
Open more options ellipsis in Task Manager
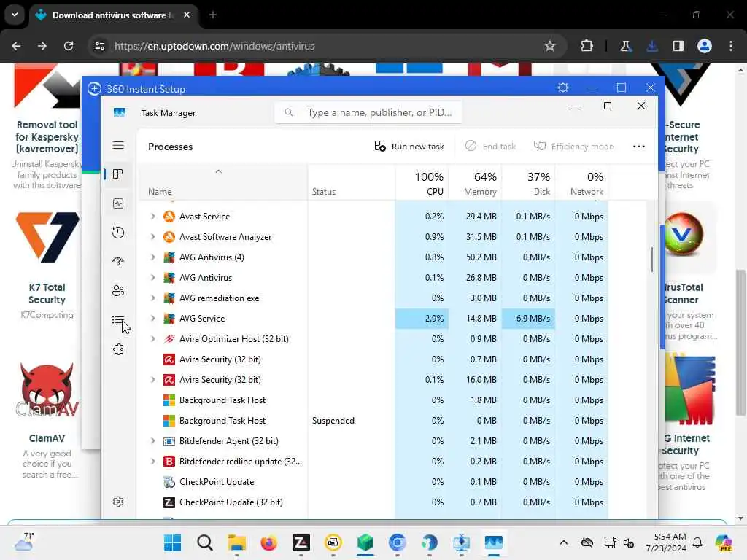[639, 147]
